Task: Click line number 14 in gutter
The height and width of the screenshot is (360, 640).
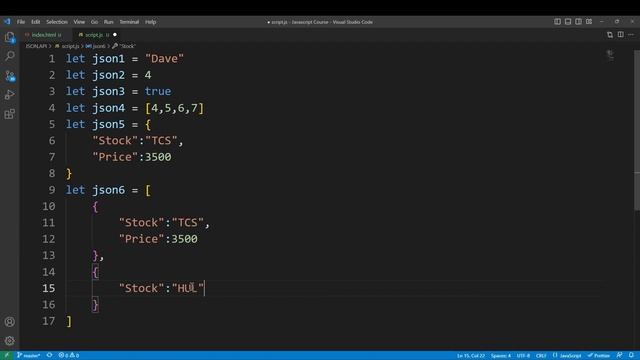Action: (49, 272)
